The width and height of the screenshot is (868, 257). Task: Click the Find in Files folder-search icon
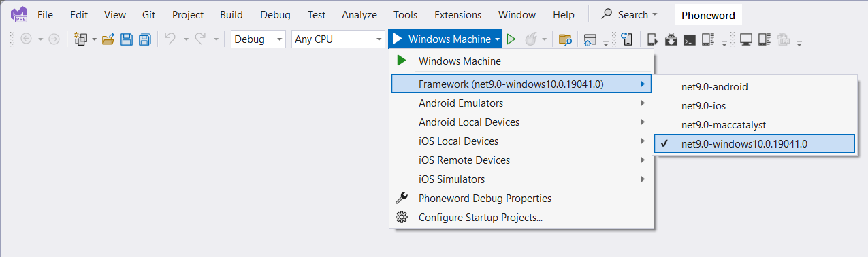click(565, 39)
